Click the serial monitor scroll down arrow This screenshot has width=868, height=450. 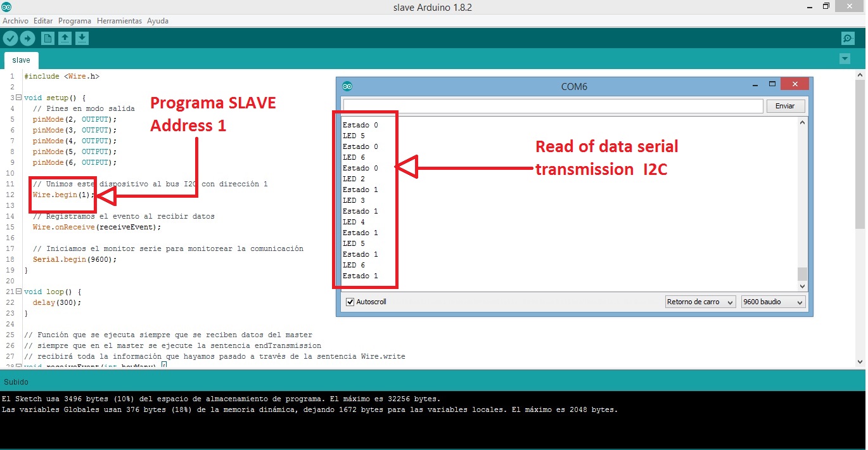802,286
